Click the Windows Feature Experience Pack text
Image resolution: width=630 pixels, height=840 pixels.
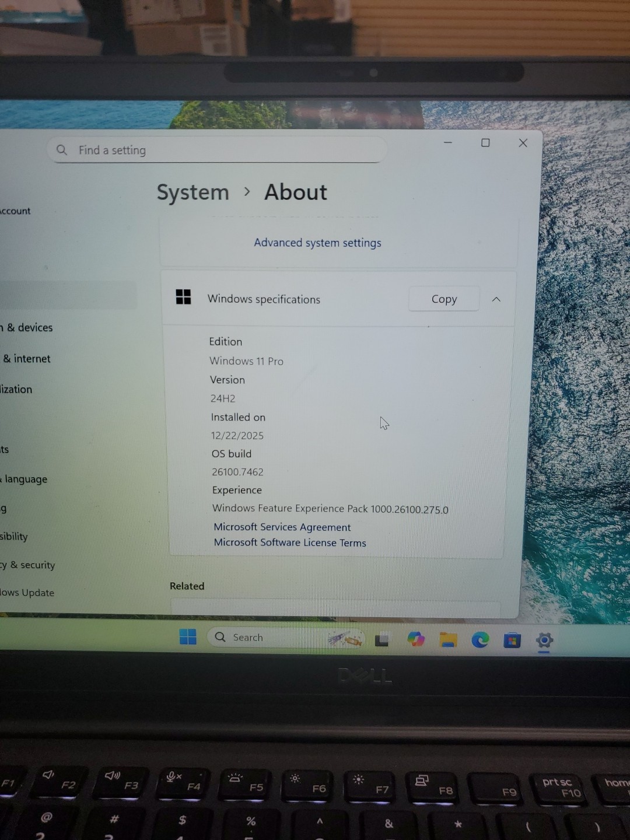coord(330,509)
